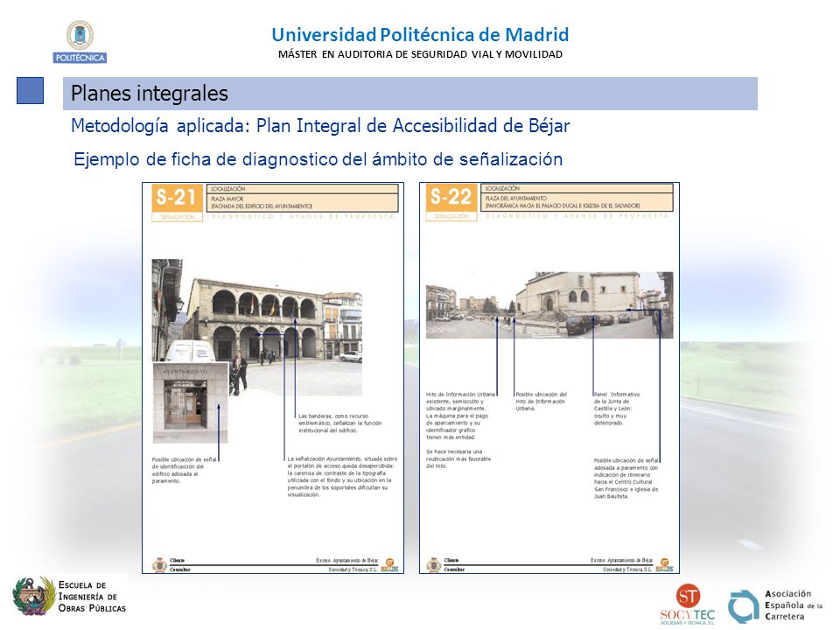Open the S-22 panoramic plaza photo
This screenshot has width=840, height=630.
549,304
